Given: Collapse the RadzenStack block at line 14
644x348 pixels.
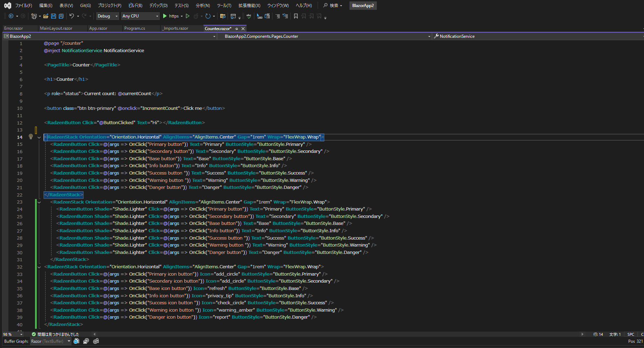Looking at the screenshot, I should 39,137.
